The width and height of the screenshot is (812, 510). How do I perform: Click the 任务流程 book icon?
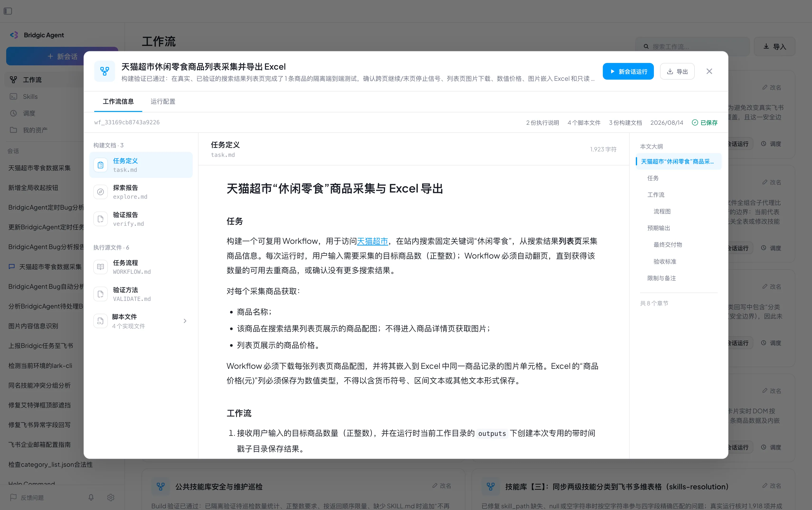(x=100, y=267)
